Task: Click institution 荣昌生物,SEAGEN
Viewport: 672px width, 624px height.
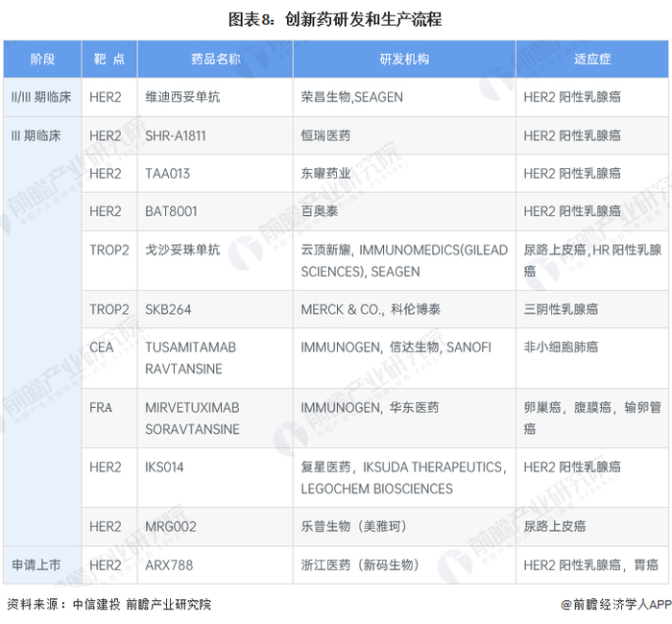Action: (352, 97)
